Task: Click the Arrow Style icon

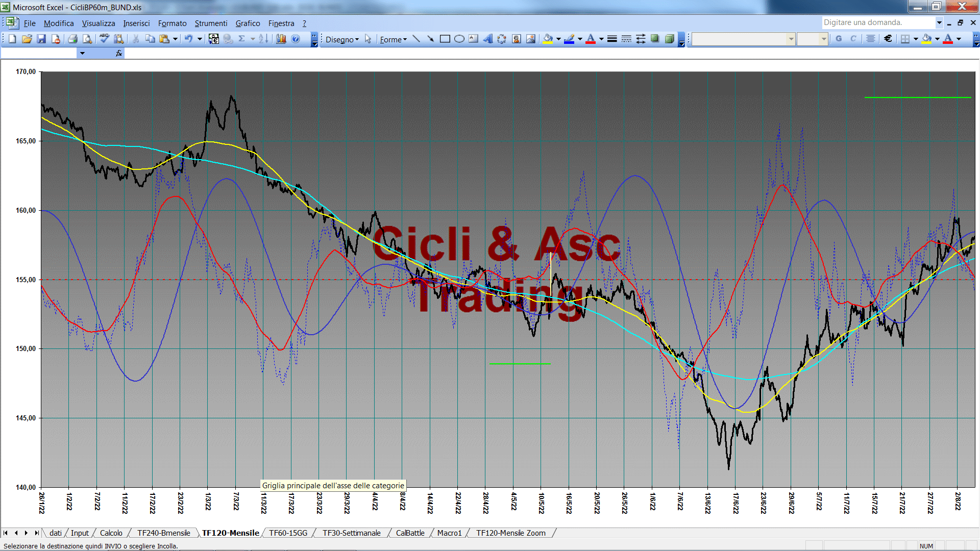Action: click(x=641, y=39)
